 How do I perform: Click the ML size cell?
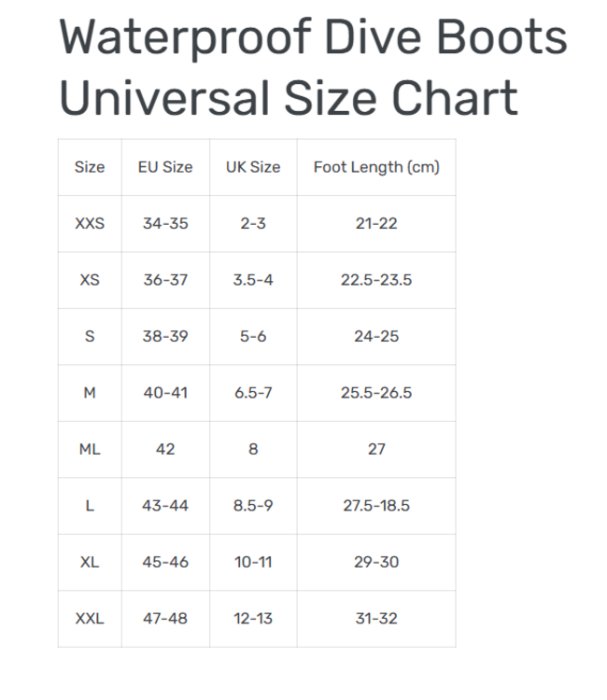(x=90, y=449)
